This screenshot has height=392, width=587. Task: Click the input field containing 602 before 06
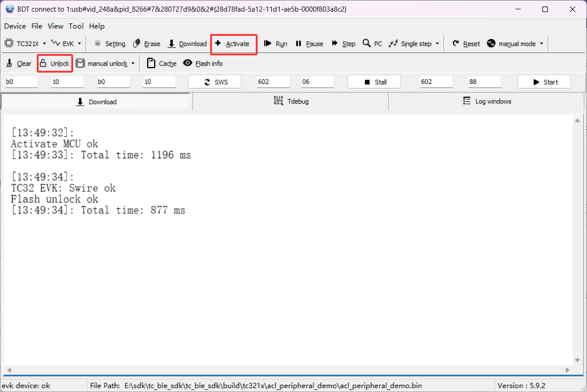click(273, 82)
